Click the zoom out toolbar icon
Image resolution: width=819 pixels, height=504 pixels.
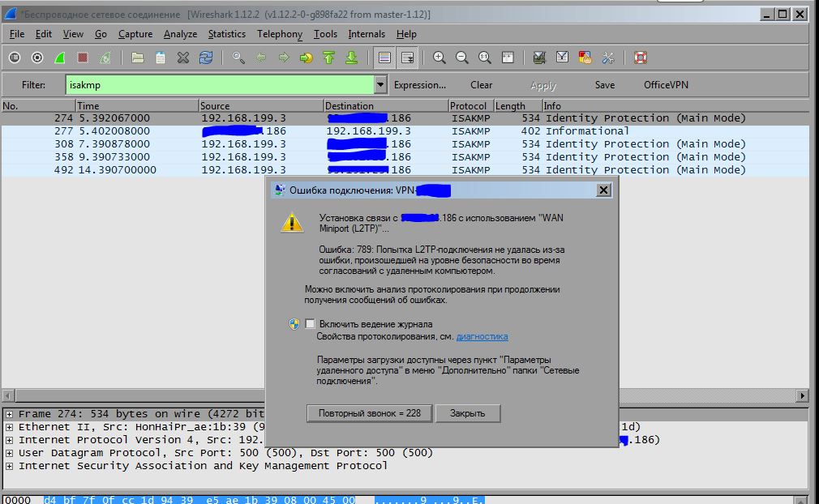461,58
